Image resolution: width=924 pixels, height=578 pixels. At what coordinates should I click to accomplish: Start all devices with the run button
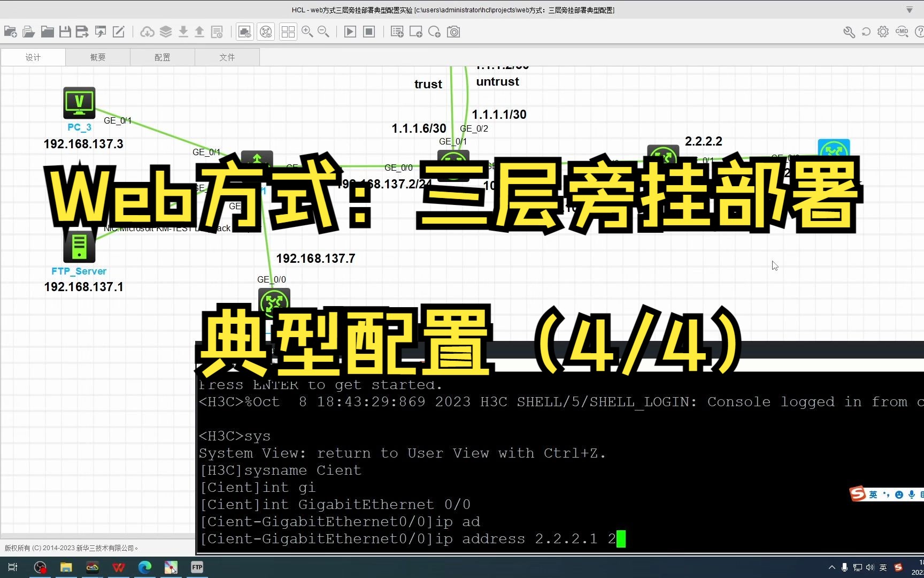click(x=350, y=32)
